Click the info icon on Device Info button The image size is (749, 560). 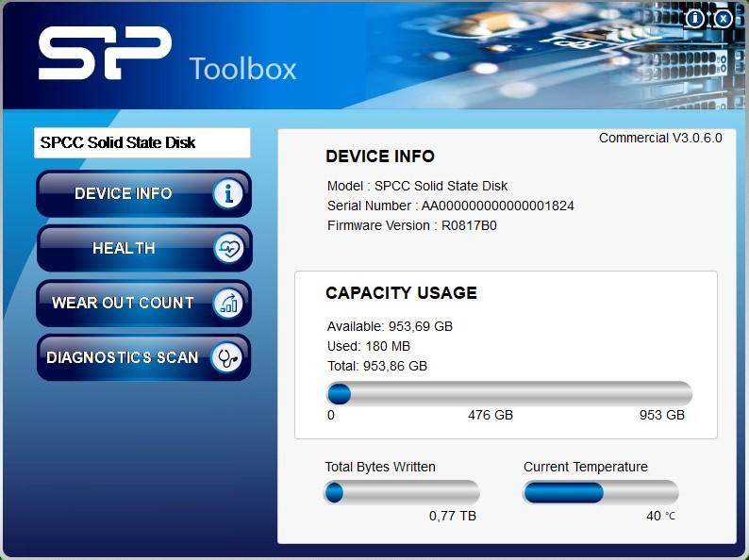(227, 194)
